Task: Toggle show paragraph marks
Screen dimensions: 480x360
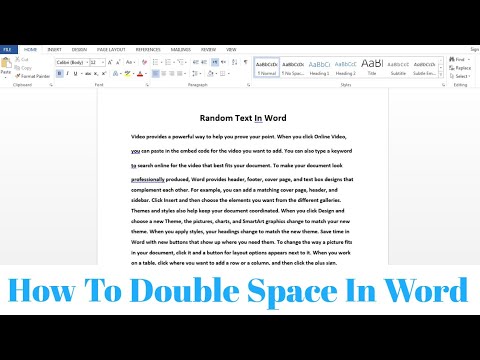Action: (x=246, y=62)
